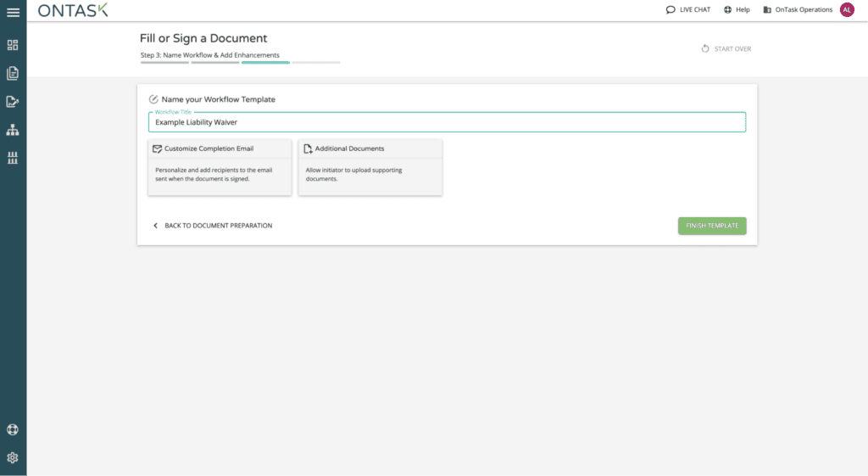The image size is (868, 476).
Task: Open LIVE CHAT
Action: click(x=688, y=9)
